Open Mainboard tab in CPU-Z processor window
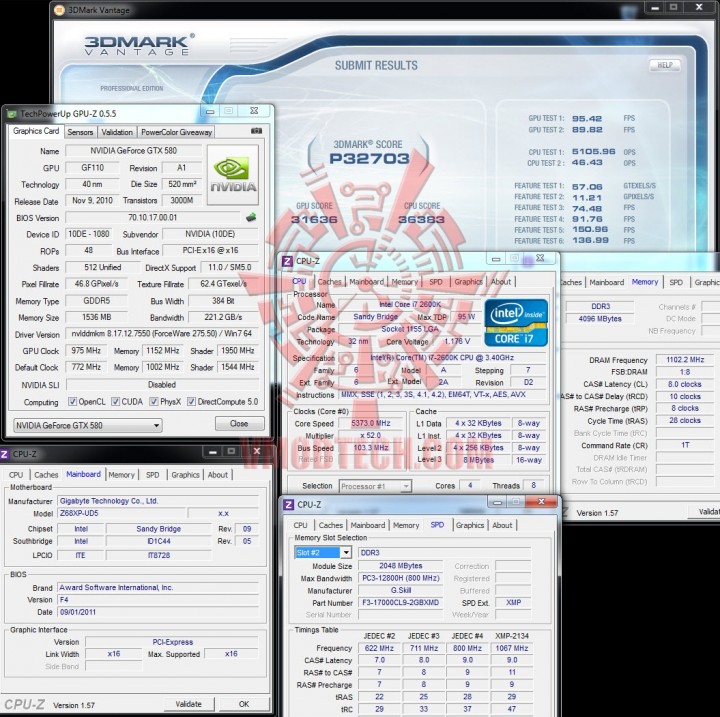Image resolution: width=720 pixels, height=717 pixels. (366, 282)
